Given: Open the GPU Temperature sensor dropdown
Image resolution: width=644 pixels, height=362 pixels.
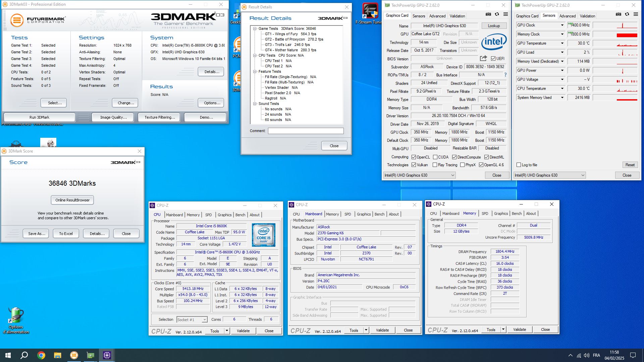Looking at the screenshot, I should point(562,43).
